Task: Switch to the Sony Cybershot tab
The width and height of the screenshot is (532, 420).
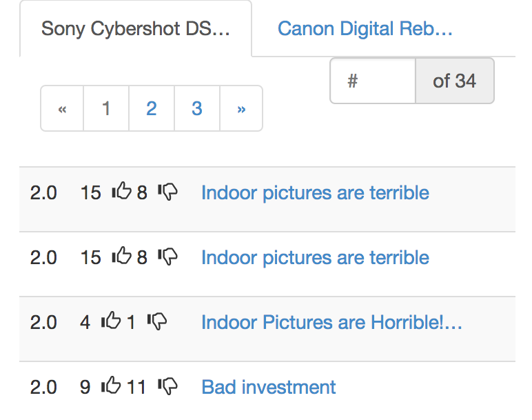Action: [x=136, y=29]
